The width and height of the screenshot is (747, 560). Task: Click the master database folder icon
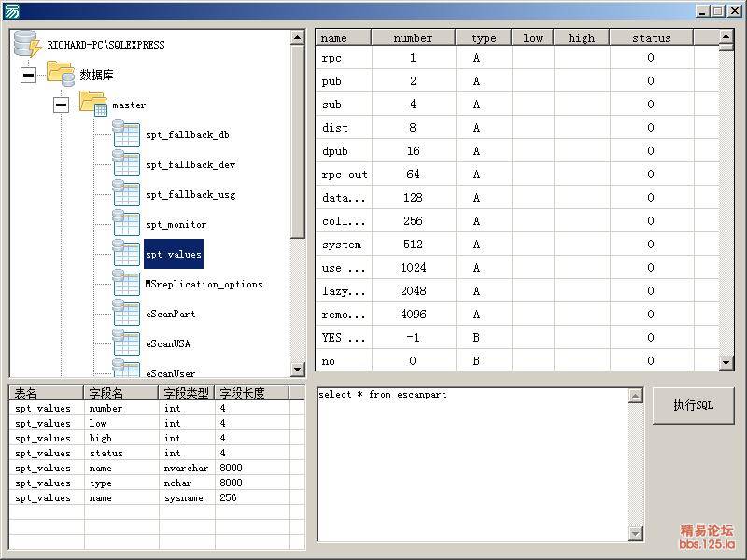point(93,104)
